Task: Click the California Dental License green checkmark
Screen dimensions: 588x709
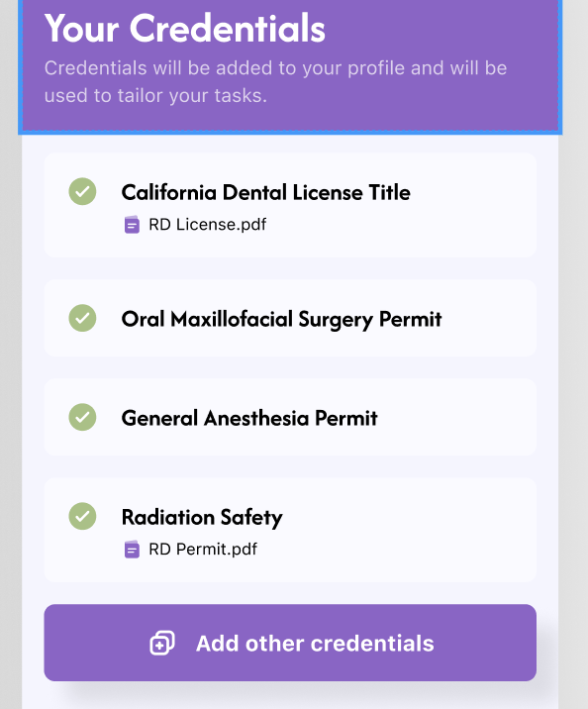Action: 82,191
